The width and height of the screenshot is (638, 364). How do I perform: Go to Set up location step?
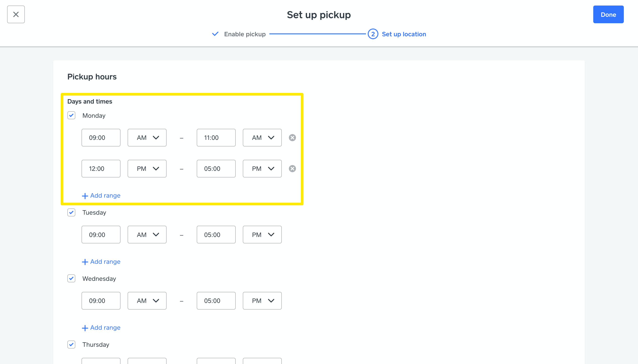tap(404, 34)
